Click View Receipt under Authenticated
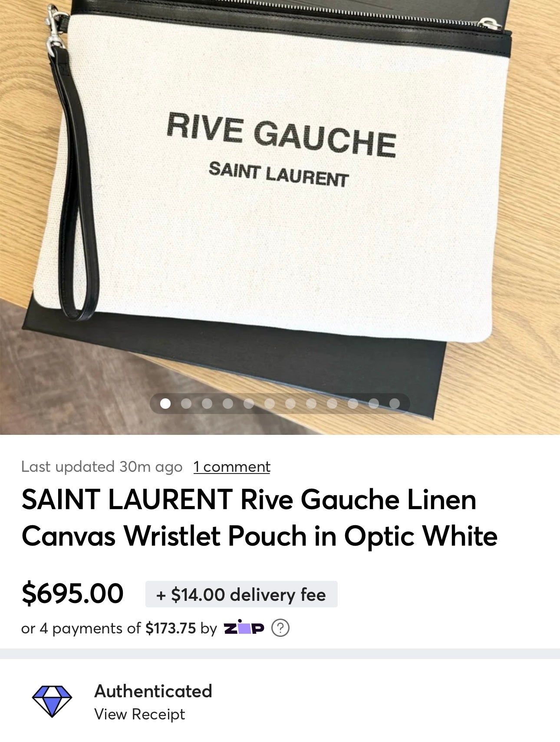 [140, 714]
